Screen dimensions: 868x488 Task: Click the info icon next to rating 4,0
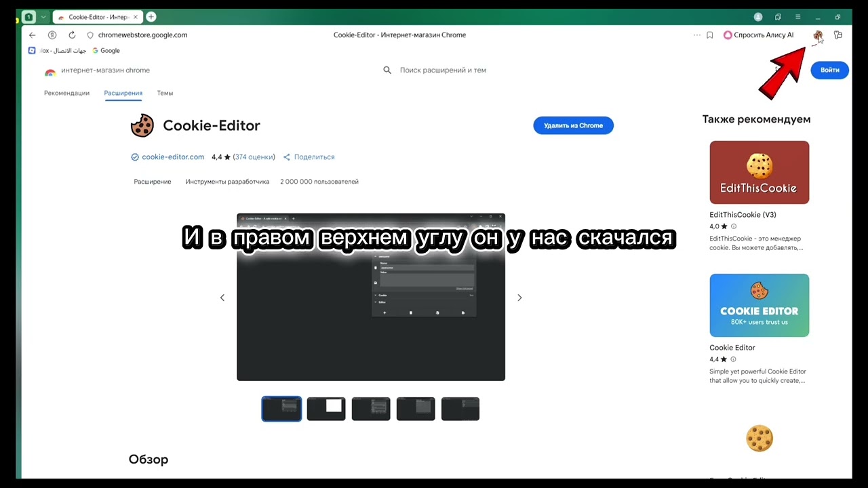pos(734,226)
